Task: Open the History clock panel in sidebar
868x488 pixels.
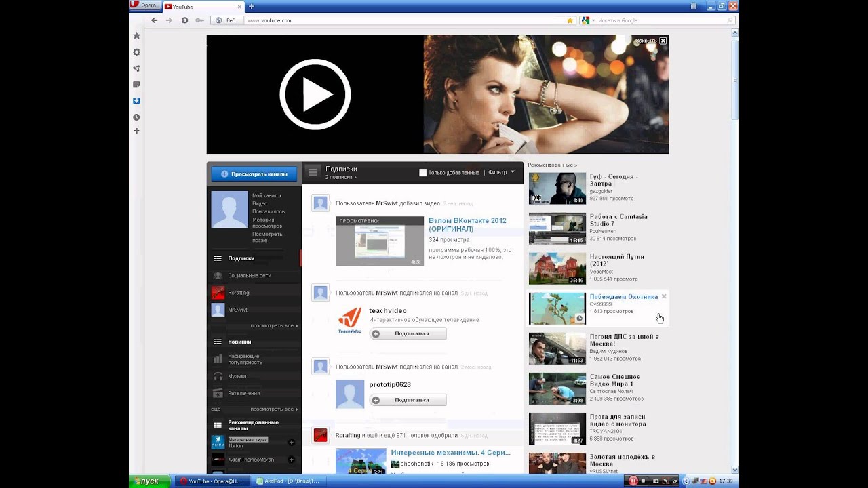Action: click(x=136, y=117)
